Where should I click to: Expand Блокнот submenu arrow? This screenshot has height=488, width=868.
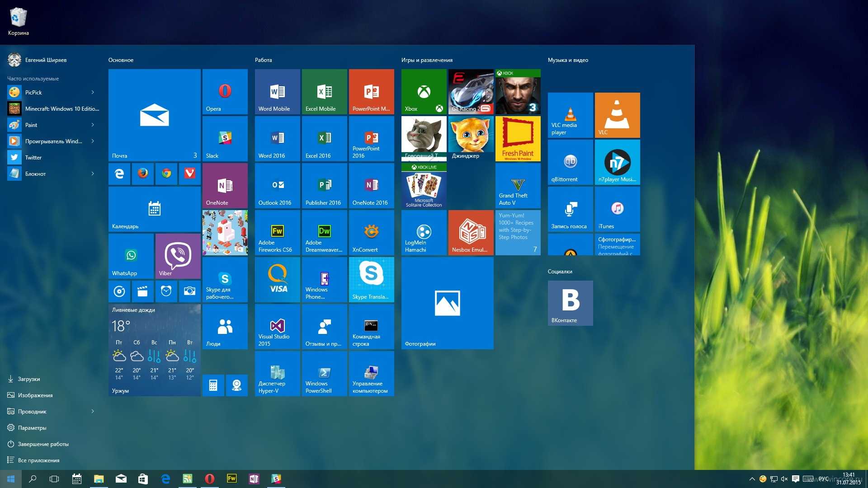click(x=94, y=173)
